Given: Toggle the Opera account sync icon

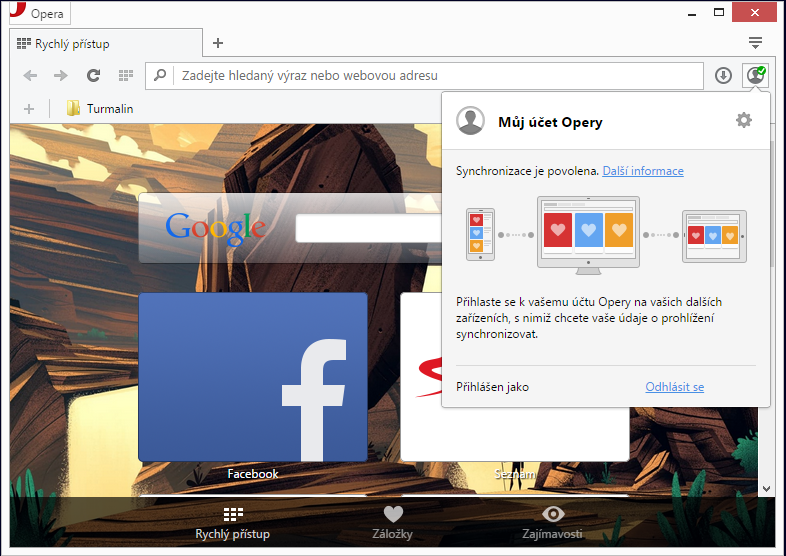Looking at the screenshot, I should 755,76.
